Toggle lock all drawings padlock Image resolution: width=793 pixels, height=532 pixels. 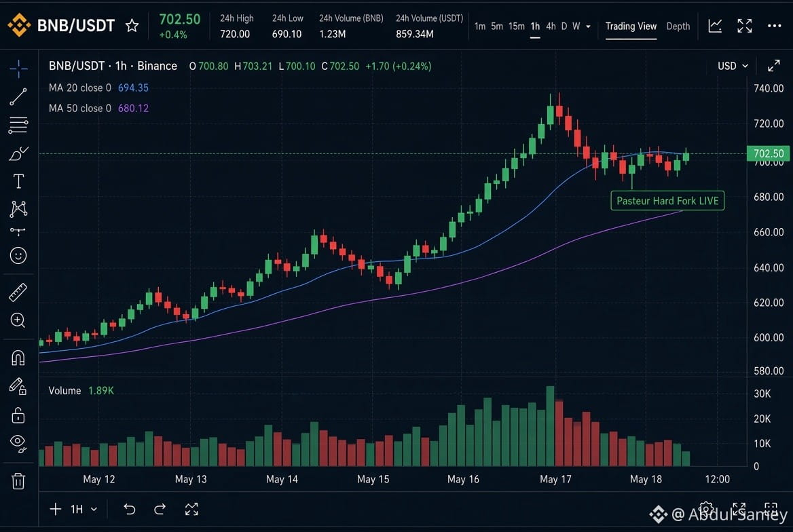coord(18,415)
